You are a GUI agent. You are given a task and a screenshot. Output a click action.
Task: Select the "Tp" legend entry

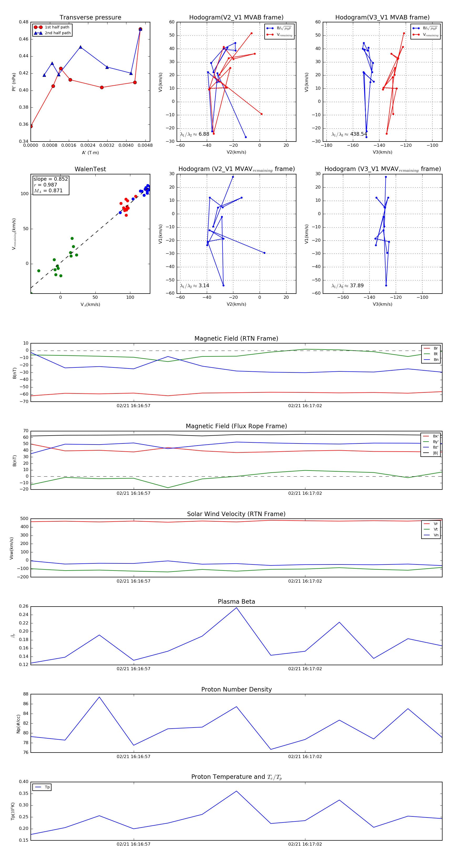[42, 787]
